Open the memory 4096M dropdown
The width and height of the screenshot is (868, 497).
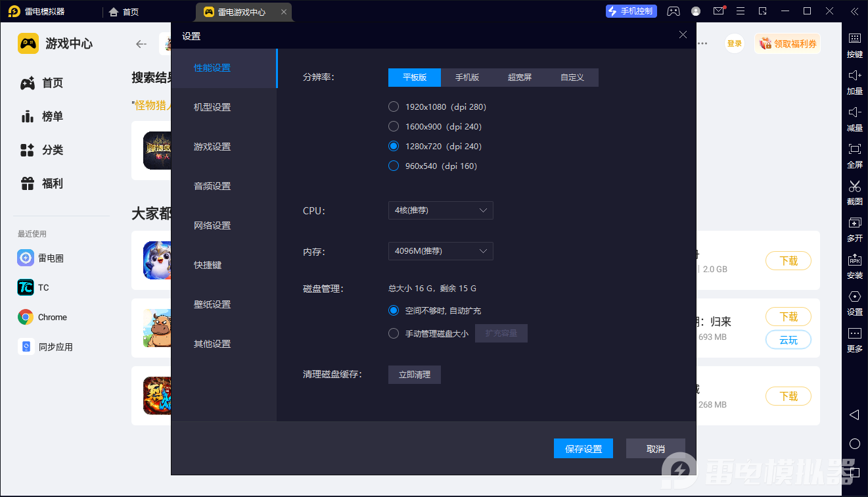coord(440,251)
